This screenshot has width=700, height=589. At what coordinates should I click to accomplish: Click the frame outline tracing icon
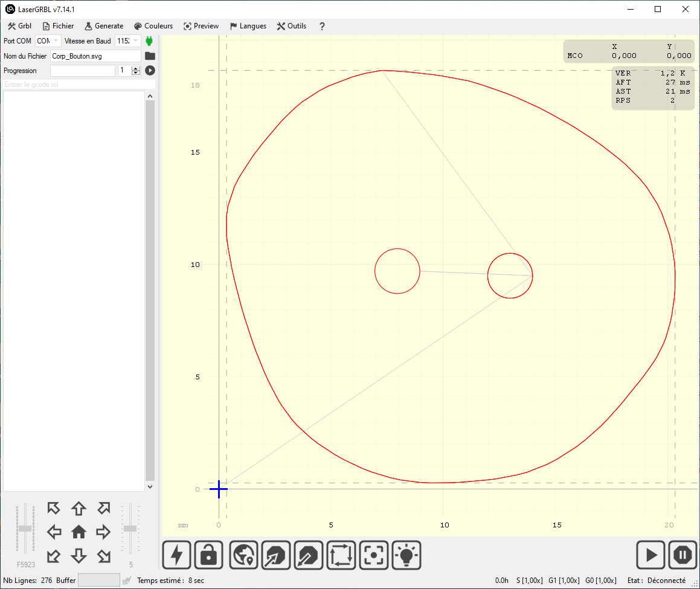tap(341, 555)
